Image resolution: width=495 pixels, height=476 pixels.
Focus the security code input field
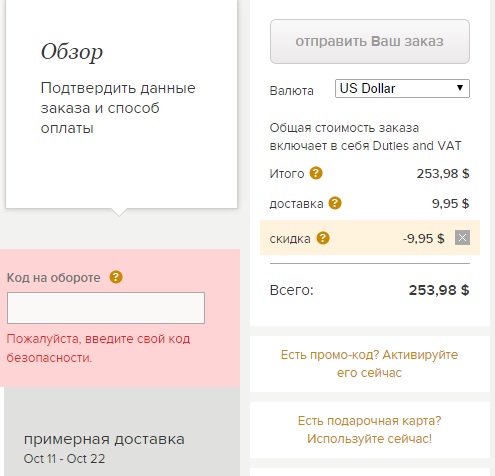[x=106, y=308]
